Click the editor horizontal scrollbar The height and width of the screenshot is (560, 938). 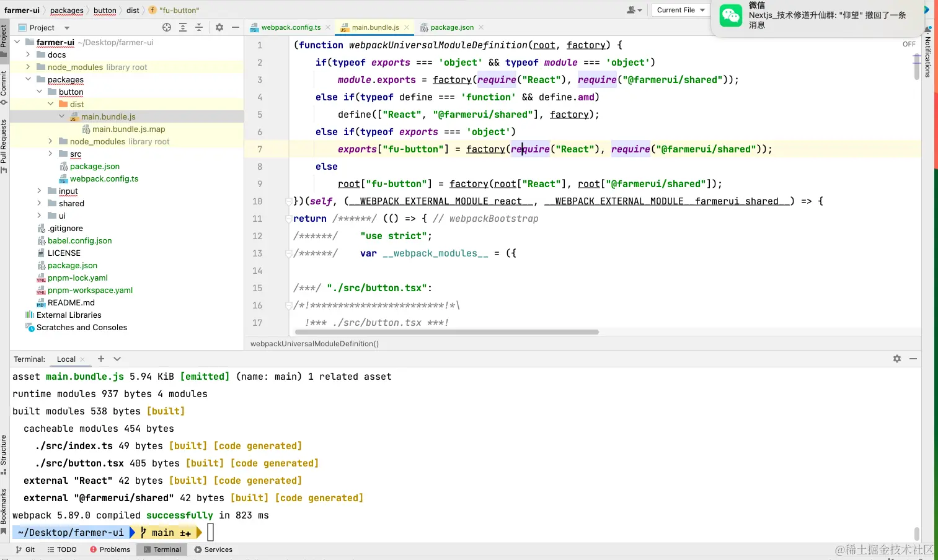pos(446,332)
